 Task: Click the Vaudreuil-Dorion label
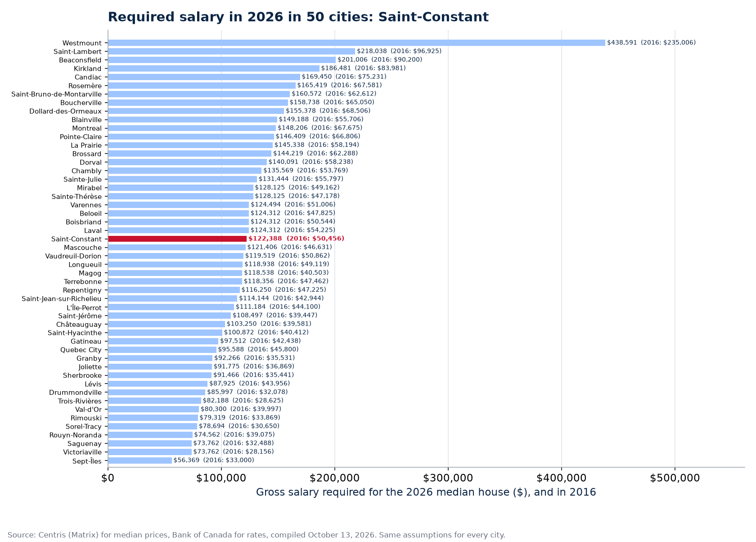tap(74, 256)
